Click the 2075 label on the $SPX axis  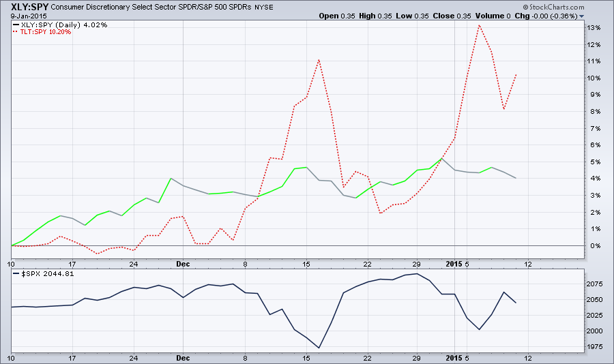click(x=594, y=284)
